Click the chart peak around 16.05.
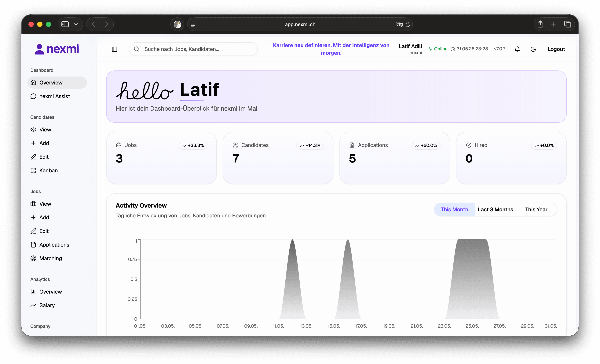This screenshot has height=364, width=600. click(348, 280)
